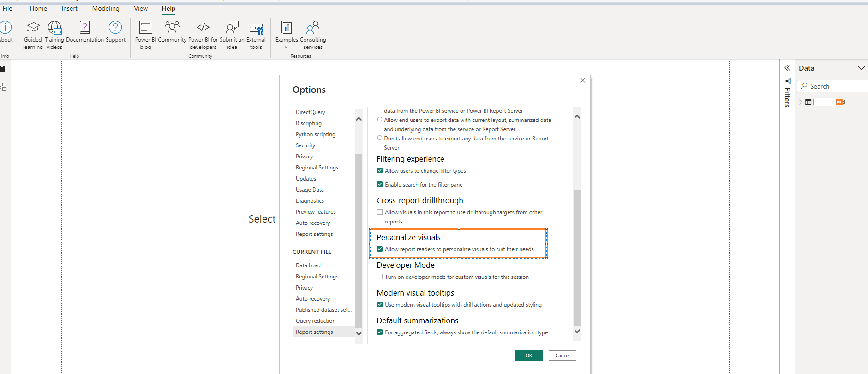This screenshot has width=868, height=374.
Task: Switch to the Insert ribbon tab
Action: 70,9
